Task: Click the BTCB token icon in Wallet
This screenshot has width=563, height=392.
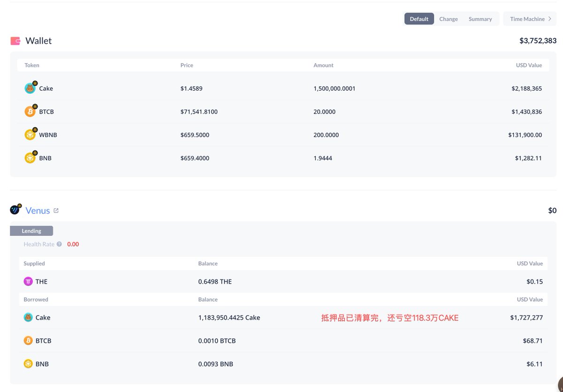Action: click(30, 112)
